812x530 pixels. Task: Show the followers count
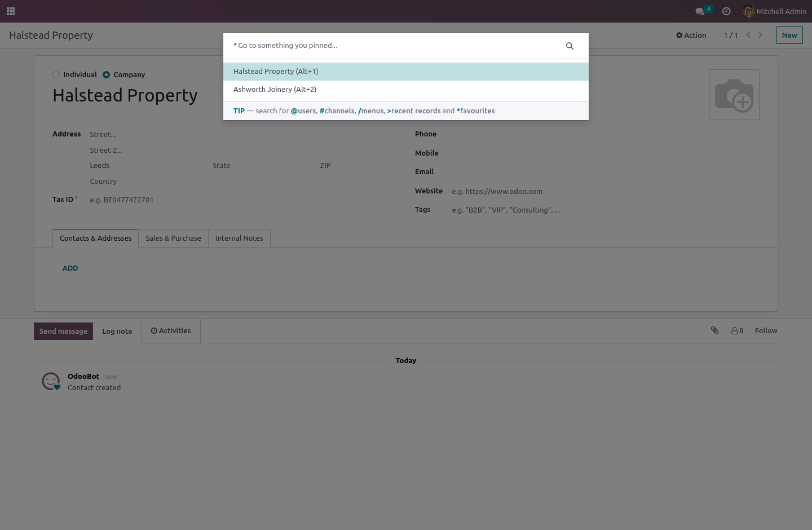(x=738, y=331)
